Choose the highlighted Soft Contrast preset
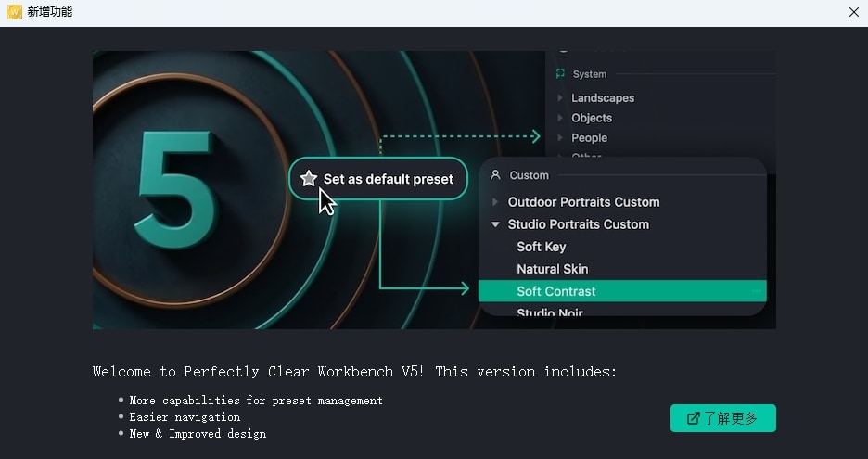Screen dimensions: 868x459 click(556, 291)
